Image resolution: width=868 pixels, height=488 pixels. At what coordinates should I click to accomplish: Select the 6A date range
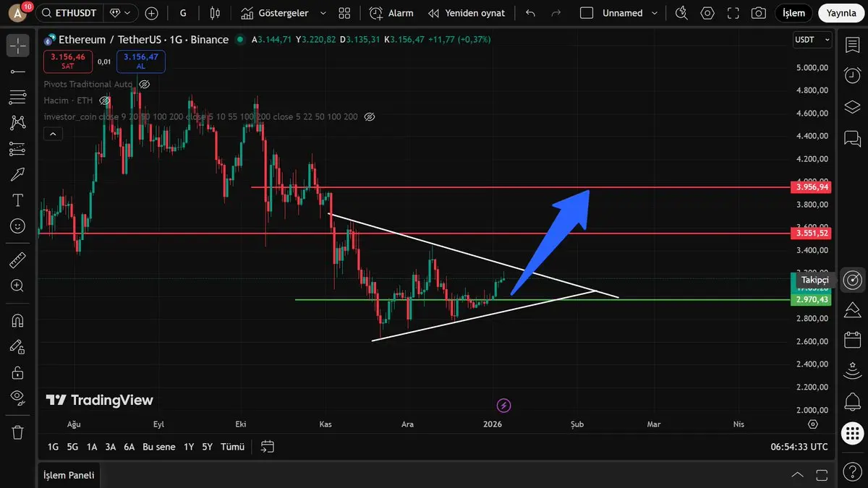point(129,447)
